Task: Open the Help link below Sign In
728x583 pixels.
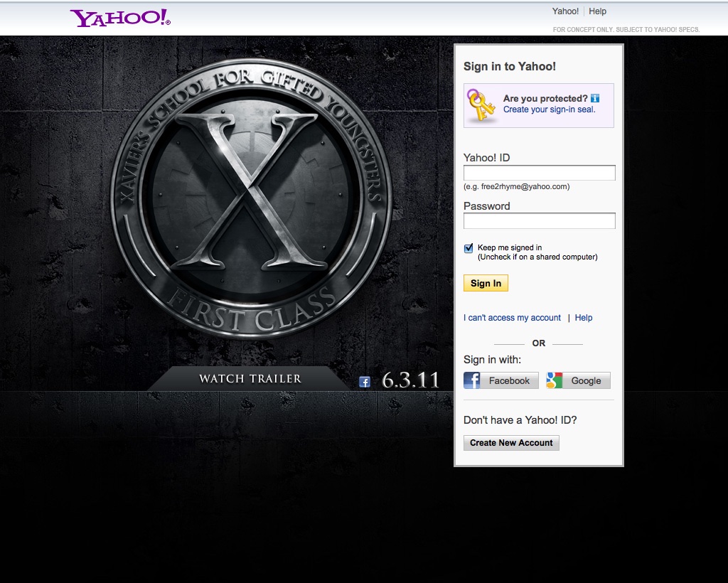Action: click(584, 318)
